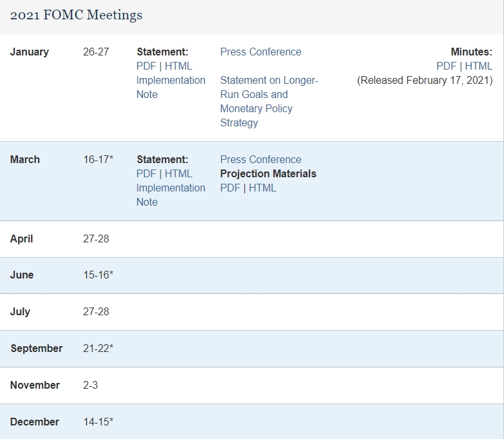The width and height of the screenshot is (504, 439).
Task: Select the 16-17* date text
Action: 99,159
